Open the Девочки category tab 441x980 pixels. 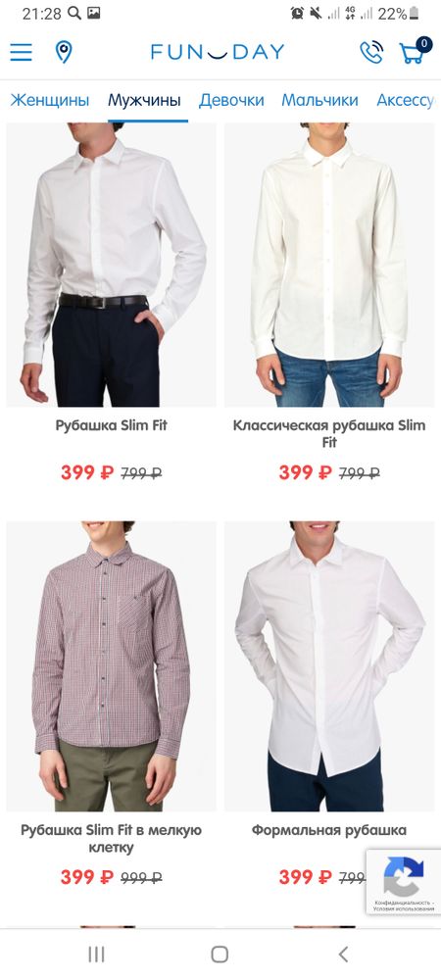pos(231,100)
